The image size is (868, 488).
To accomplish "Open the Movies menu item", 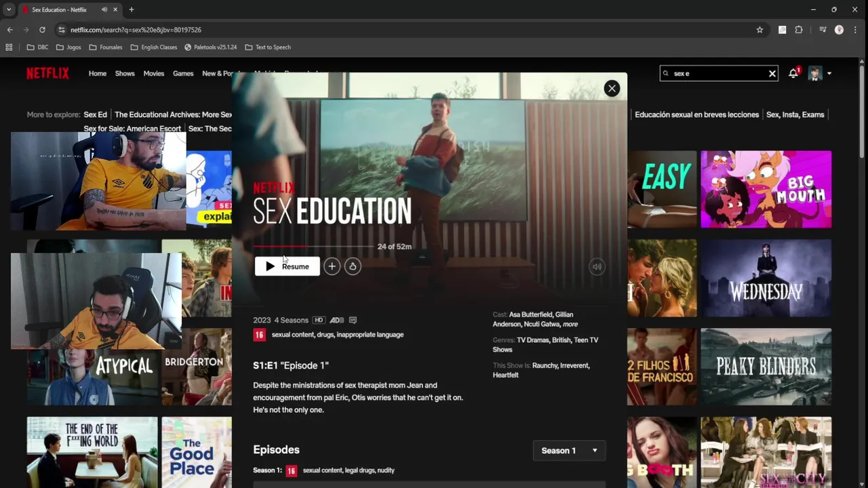I will tap(154, 73).
